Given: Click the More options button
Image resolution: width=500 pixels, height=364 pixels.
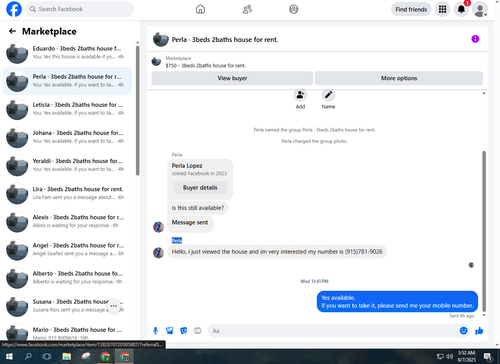Looking at the screenshot, I should [x=399, y=78].
